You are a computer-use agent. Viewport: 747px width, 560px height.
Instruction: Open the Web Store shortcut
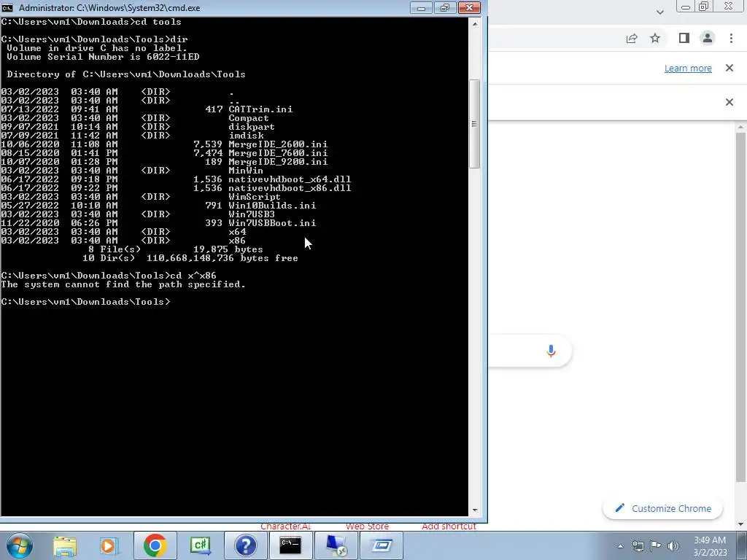click(368, 526)
